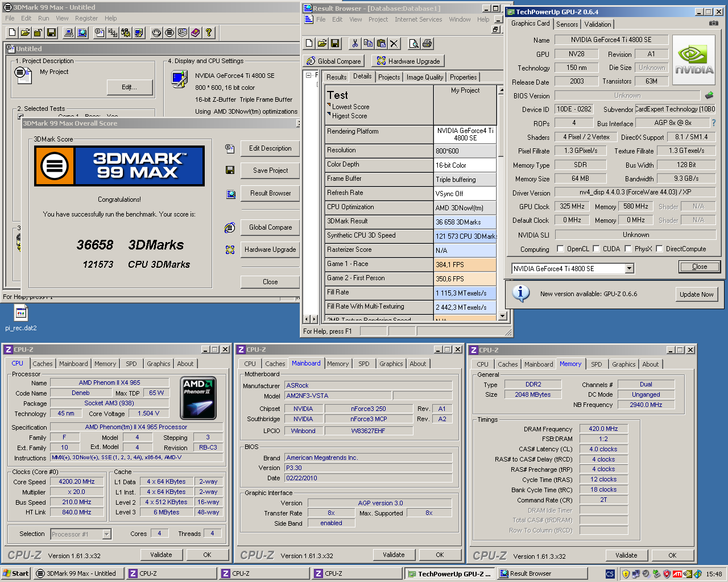Viewport: 728px width, 582px height.
Task: Click the New document icon in Result Browser toolbar
Action: [x=309, y=43]
